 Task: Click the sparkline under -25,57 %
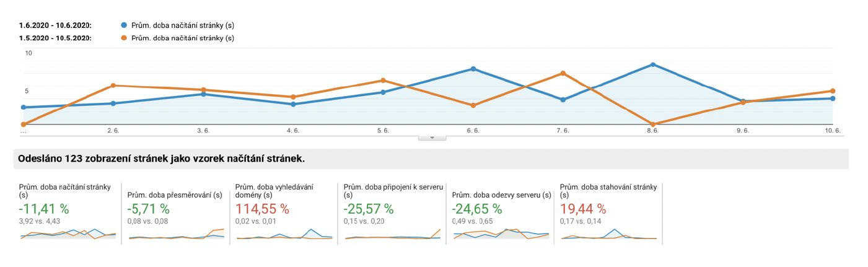coord(392,234)
